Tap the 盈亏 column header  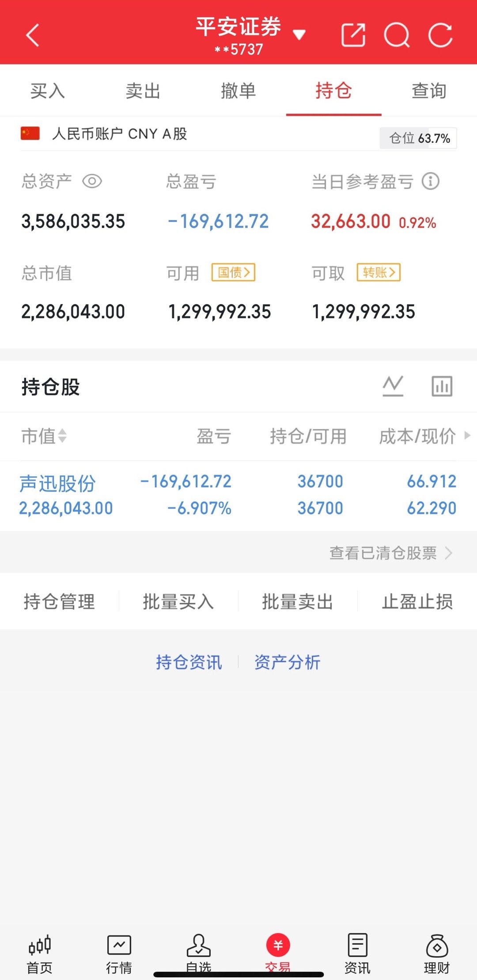(214, 436)
